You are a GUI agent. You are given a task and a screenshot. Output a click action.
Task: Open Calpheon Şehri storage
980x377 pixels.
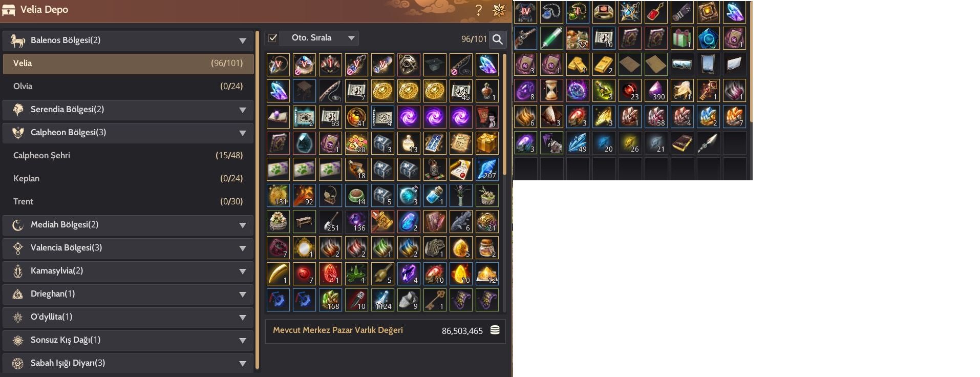[128, 155]
